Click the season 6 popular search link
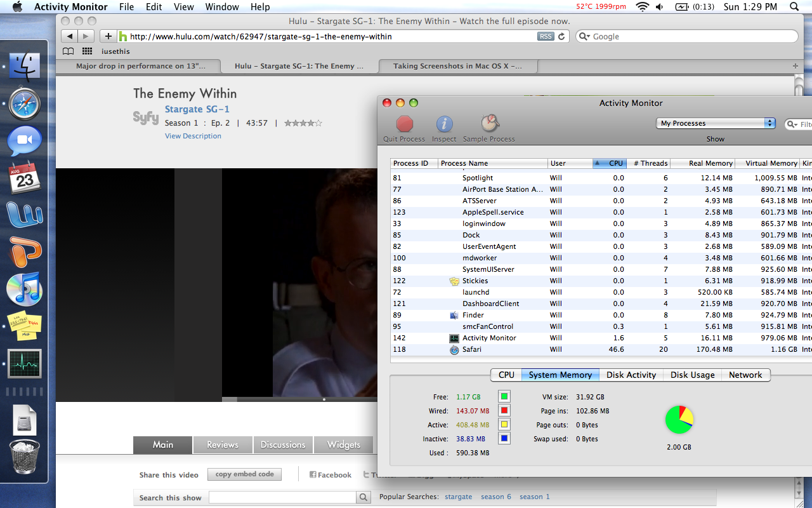Viewport: 812px width, 508px height. [x=496, y=497]
